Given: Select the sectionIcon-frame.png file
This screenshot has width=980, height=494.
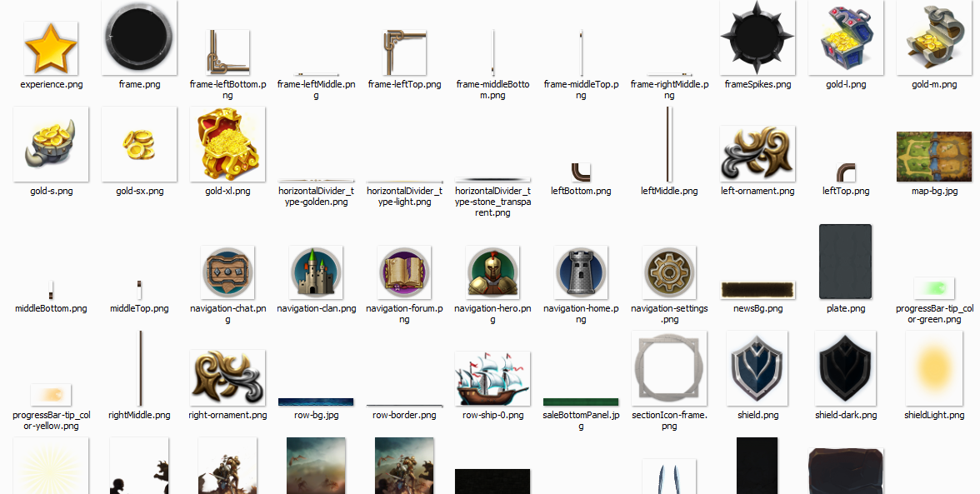Looking at the screenshot, I should (x=669, y=368).
